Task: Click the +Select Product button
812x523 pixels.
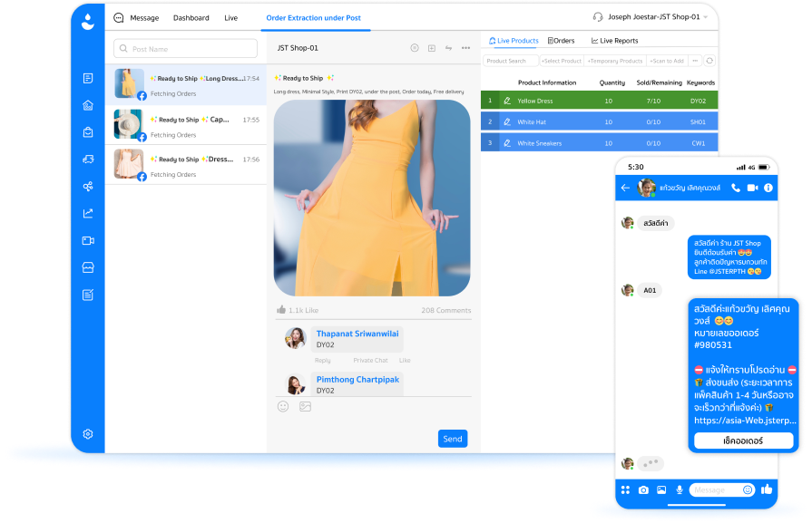Action: tap(562, 61)
